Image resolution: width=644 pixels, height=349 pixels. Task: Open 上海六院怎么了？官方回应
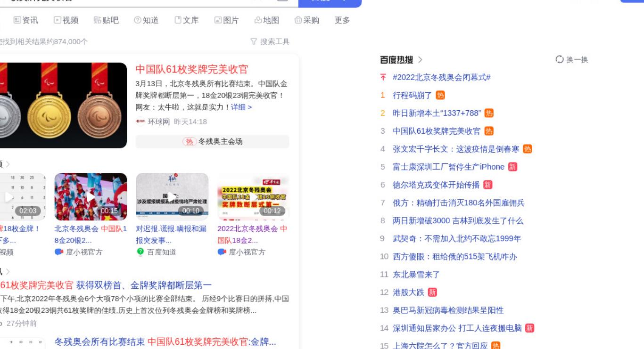pyautogui.click(x=440, y=346)
